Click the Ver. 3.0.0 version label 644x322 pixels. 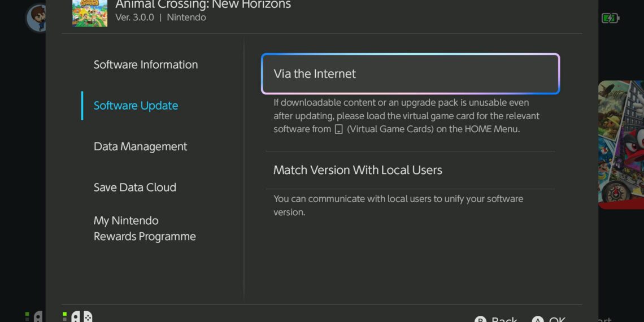point(134,18)
